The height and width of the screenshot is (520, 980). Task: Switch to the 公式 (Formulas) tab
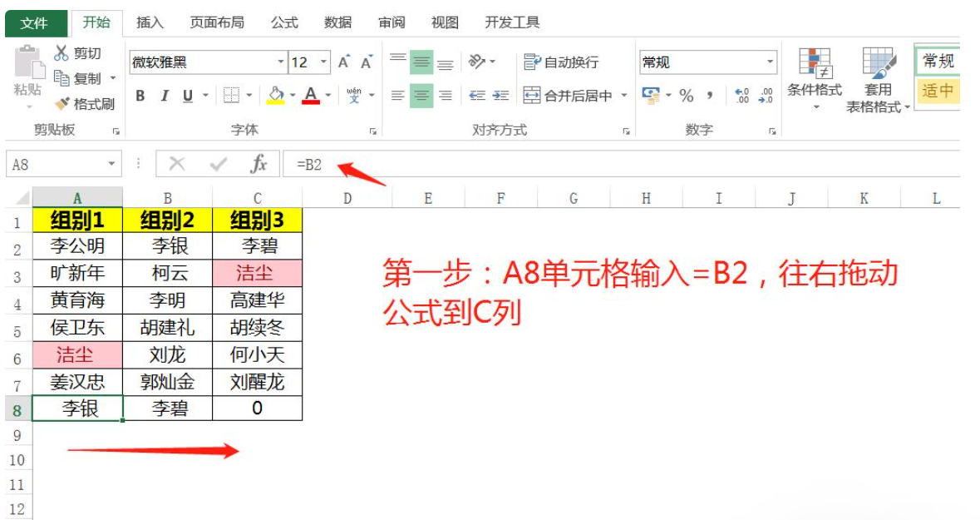tap(284, 22)
